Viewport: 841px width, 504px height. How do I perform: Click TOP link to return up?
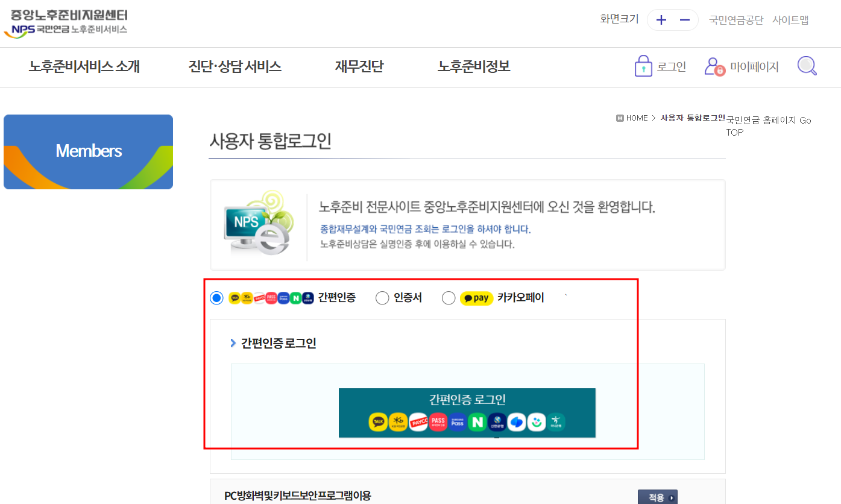(735, 132)
